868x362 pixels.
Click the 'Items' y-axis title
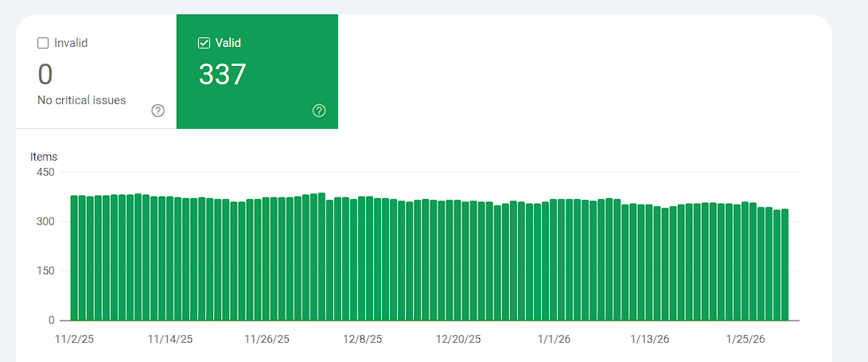(44, 158)
